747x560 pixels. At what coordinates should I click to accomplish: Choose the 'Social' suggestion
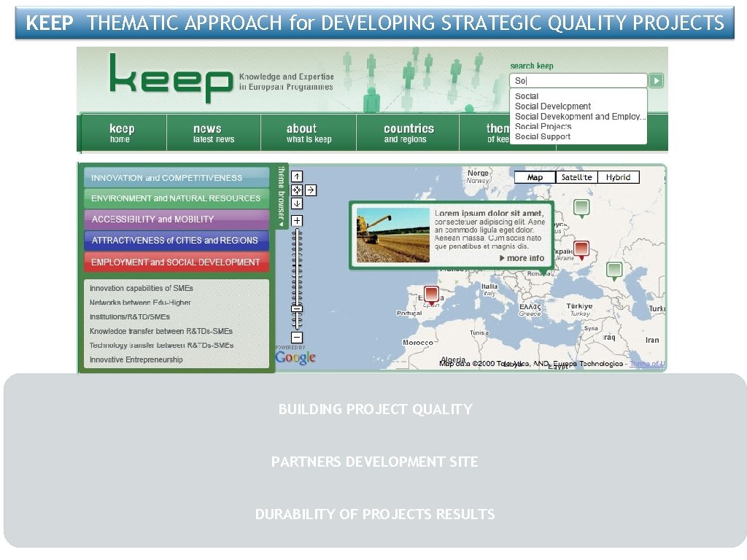(527, 96)
